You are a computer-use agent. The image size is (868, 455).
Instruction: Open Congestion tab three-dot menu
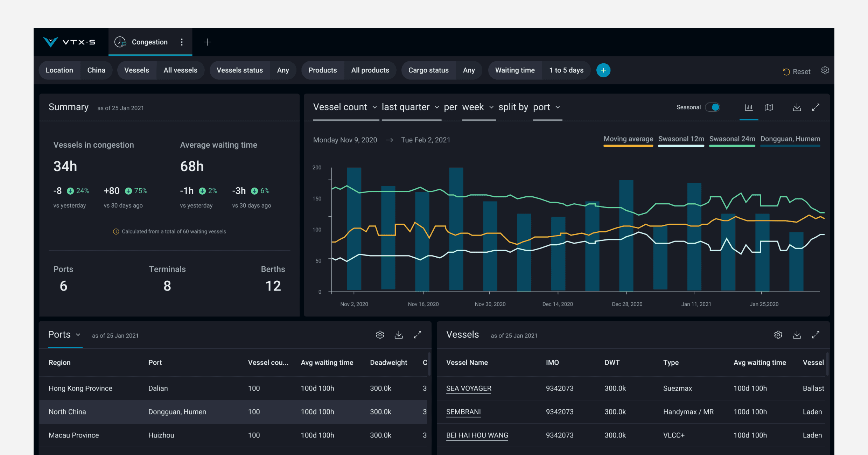click(182, 42)
